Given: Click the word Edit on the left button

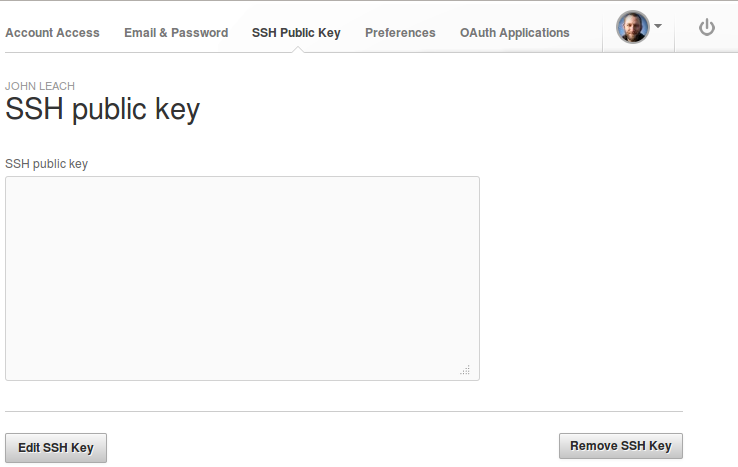Looking at the screenshot, I should pyautogui.click(x=27, y=448).
